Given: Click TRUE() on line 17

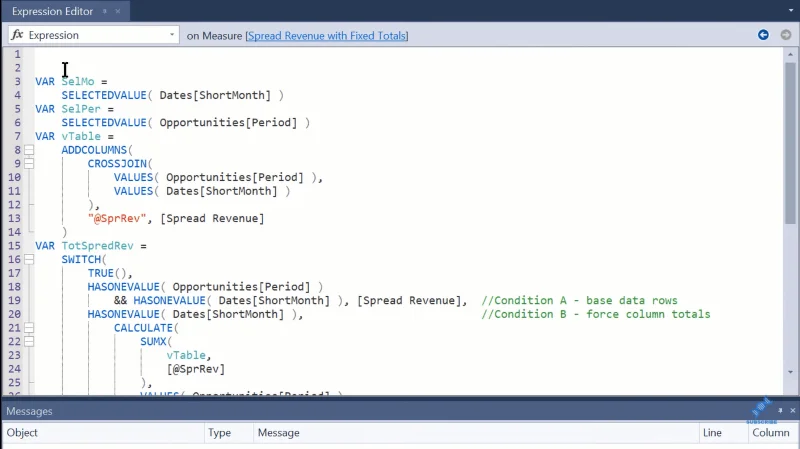Looking at the screenshot, I should [x=107, y=273].
